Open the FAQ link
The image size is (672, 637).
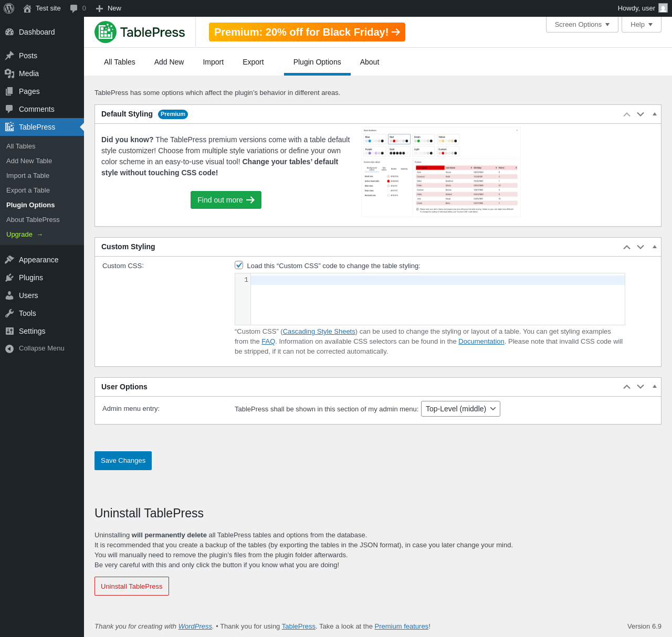(x=268, y=342)
